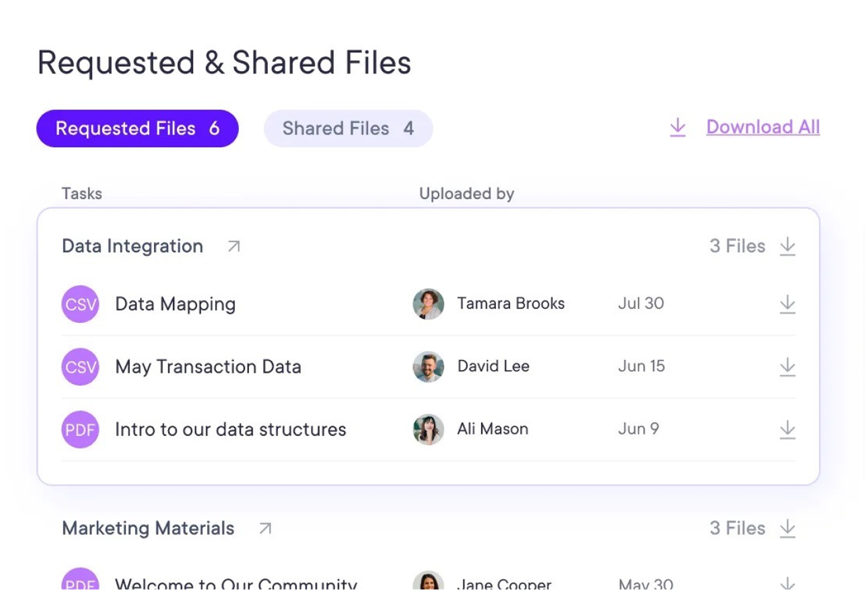The height and width of the screenshot is (590, 868).
Task: Open the May Transaction Data file name
Action: pyautogui.click(x=208, y=367)
